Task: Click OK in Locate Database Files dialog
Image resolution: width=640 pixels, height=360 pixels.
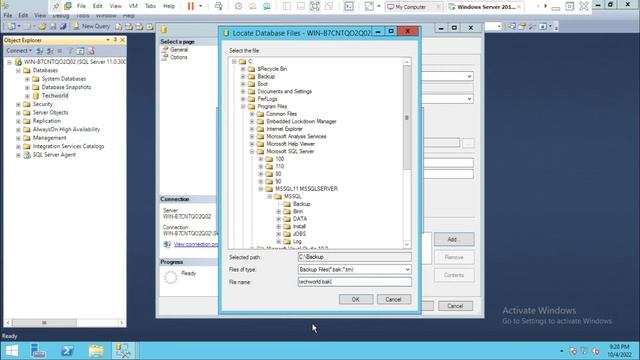Action: (356, 299)
